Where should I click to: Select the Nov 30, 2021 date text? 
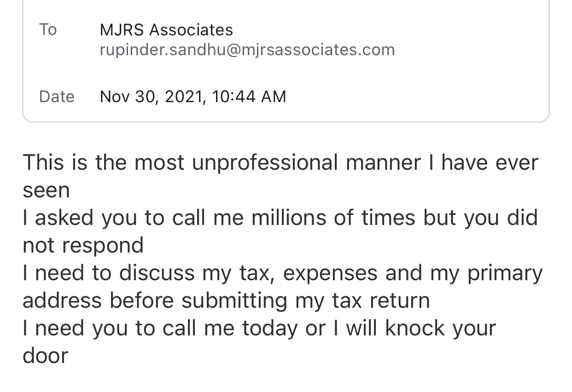(152, 97)
